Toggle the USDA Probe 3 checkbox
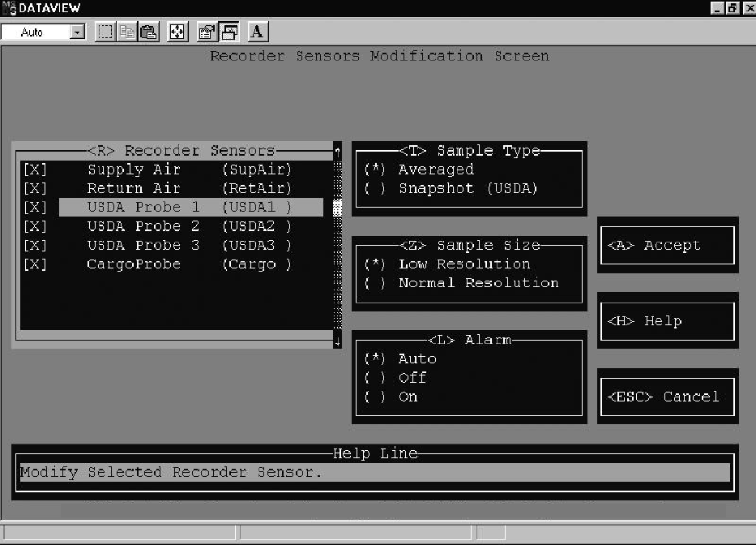This screenshot has width=756, height=545. tap(35, 245)
